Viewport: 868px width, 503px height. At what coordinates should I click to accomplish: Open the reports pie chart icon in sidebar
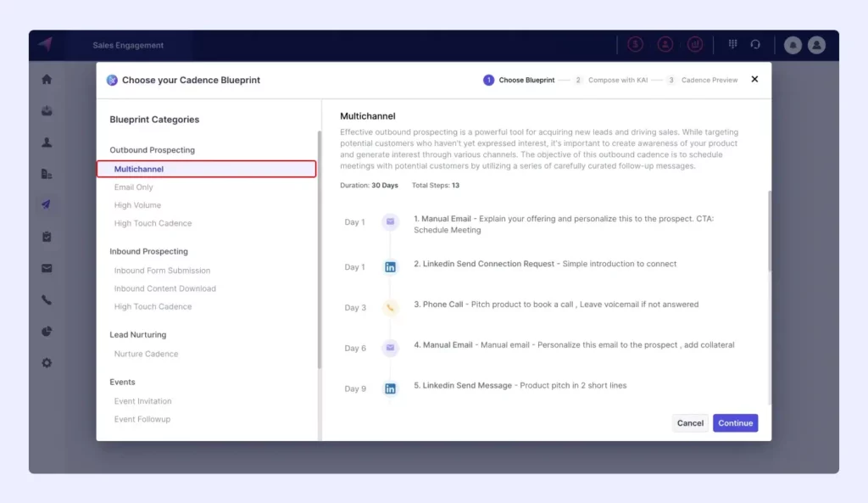point(47,332)
